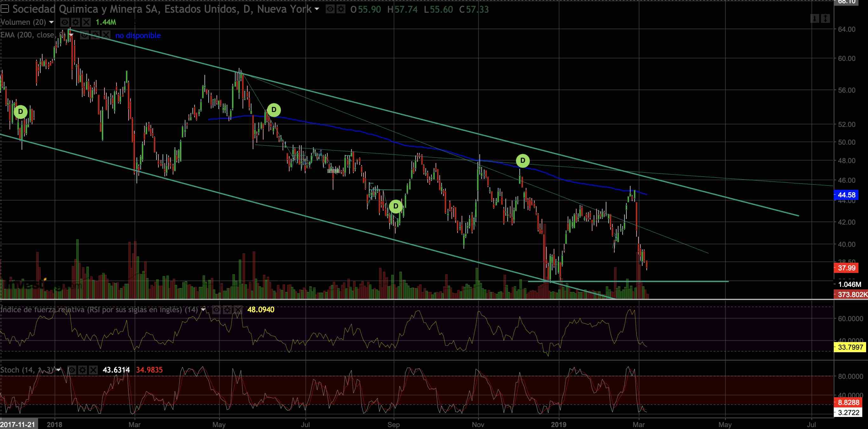
Task: Open the Sociedad Quimica y Minera symbol dropdown arrow
Action: coord(317,9)
